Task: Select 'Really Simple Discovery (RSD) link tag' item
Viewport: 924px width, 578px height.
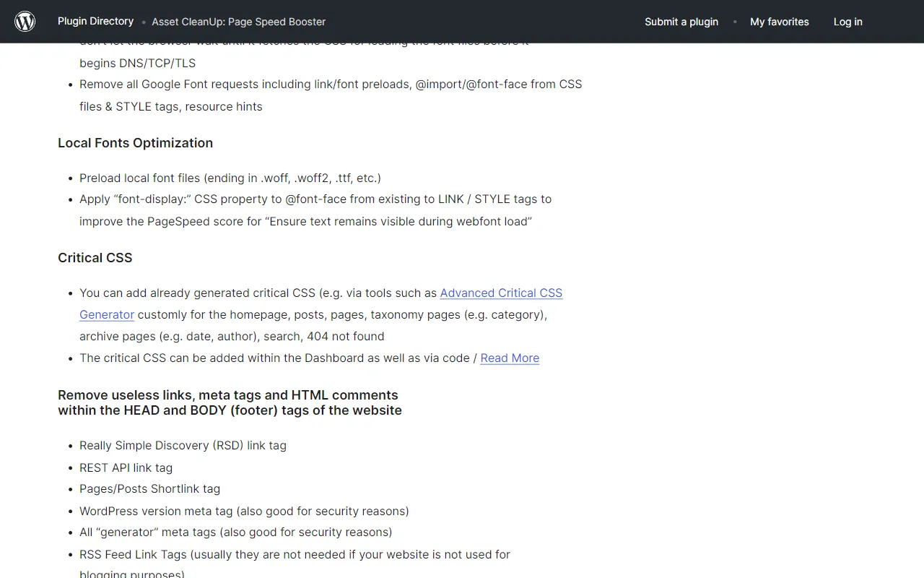Action: pyautogui.click(x=183, y=445)
